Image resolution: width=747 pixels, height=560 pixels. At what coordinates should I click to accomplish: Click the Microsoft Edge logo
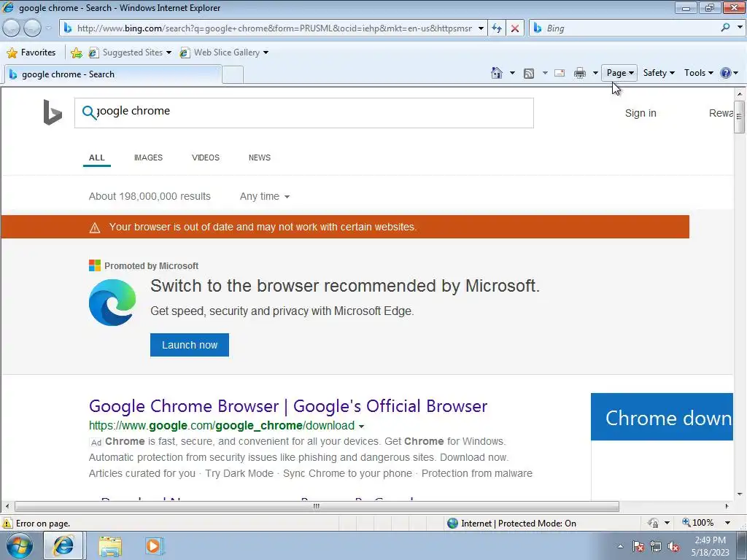point(112,303)
